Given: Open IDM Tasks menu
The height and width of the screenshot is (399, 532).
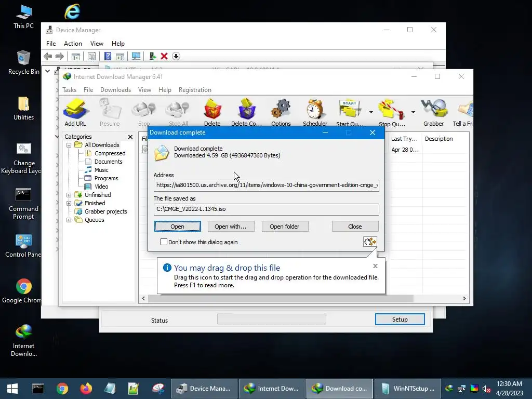Looking at the screenshot, I should 69,90.
